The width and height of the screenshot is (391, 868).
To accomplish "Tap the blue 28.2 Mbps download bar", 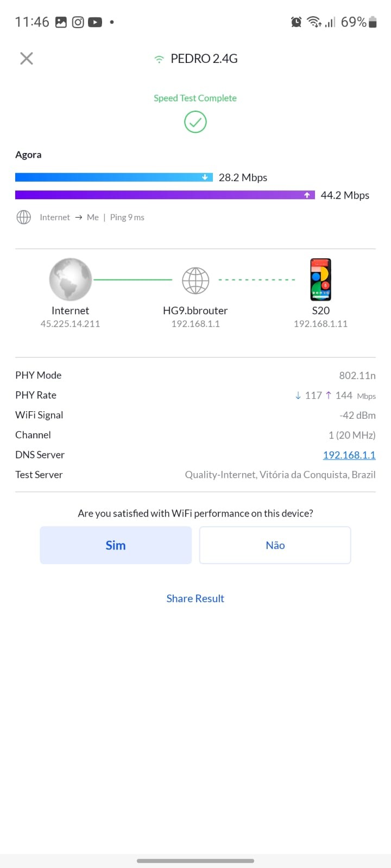I will [109, 177].
